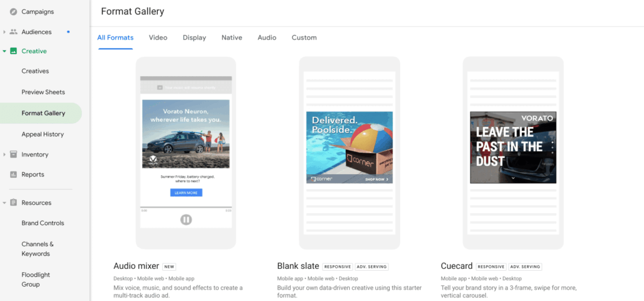Expand the Audiences section arrow

[x=4, y=32]
